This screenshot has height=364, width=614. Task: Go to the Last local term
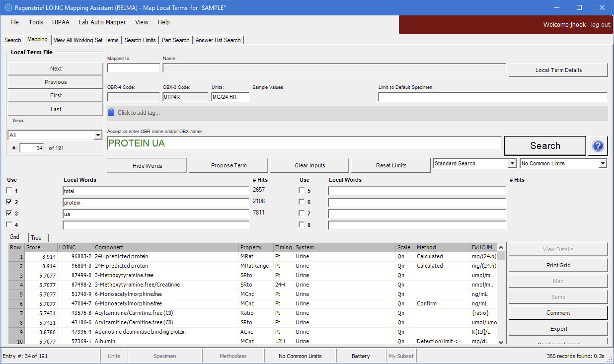tap(56, 109)
